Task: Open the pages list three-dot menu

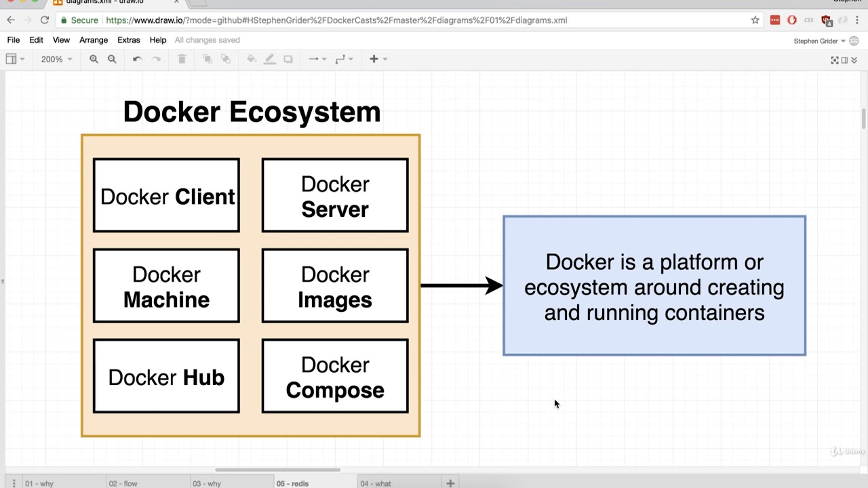Action: click(13, 483)
